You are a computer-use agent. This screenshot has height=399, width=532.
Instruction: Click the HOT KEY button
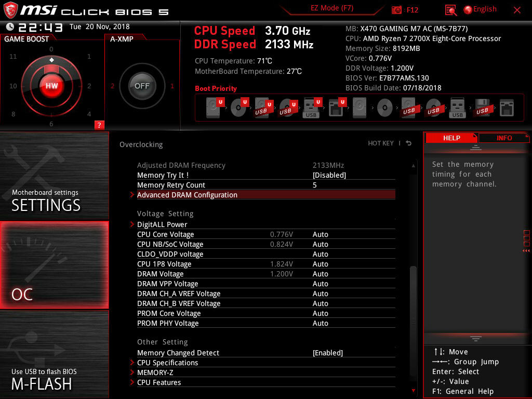click(x=381, y=143)
